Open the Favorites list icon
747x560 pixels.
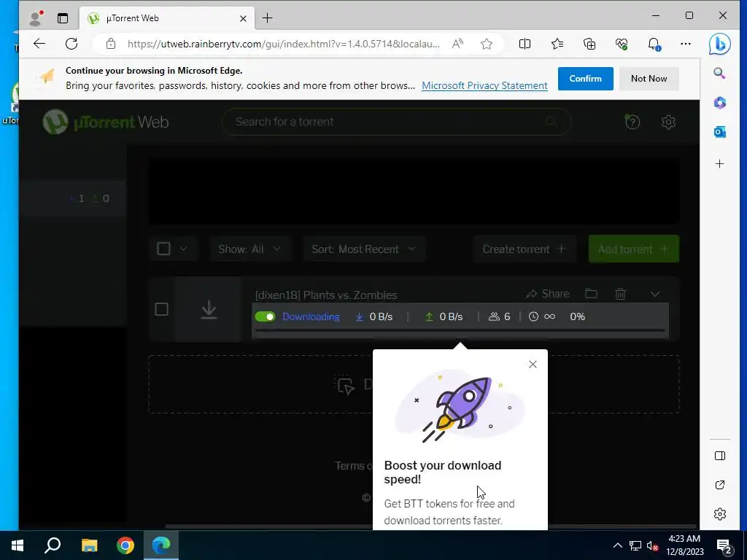click(x=557, y=44)
